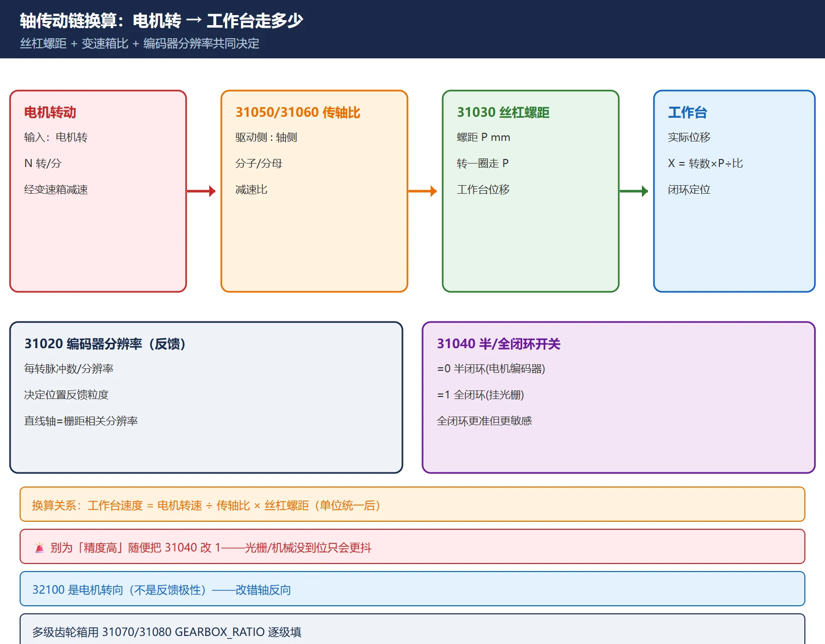Select 闭环定位 line
This screenshot has height=644, width=825.
tap(689, 190)
